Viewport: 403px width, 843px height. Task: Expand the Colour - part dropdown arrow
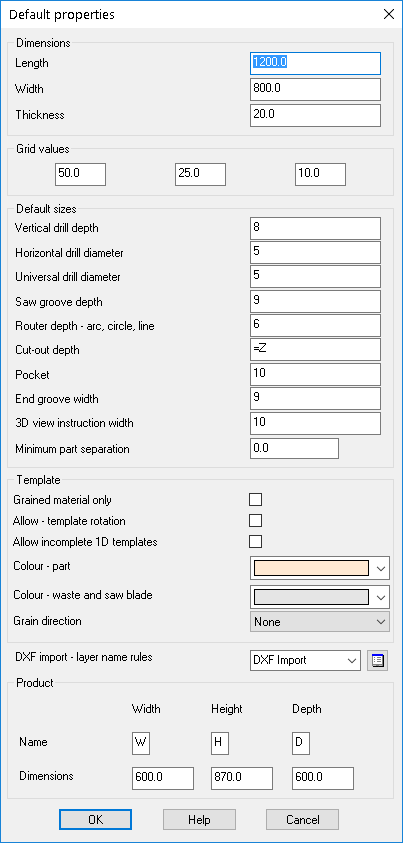click(x=381, y=568)
